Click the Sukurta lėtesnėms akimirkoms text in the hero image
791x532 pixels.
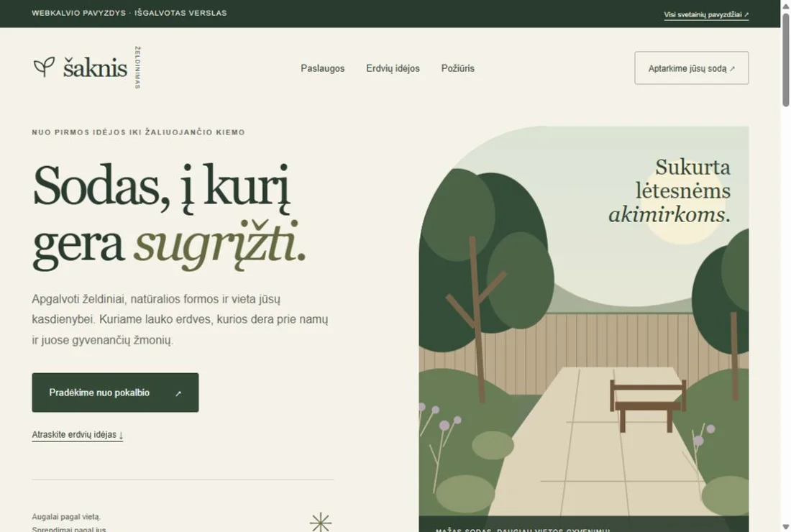669,191
